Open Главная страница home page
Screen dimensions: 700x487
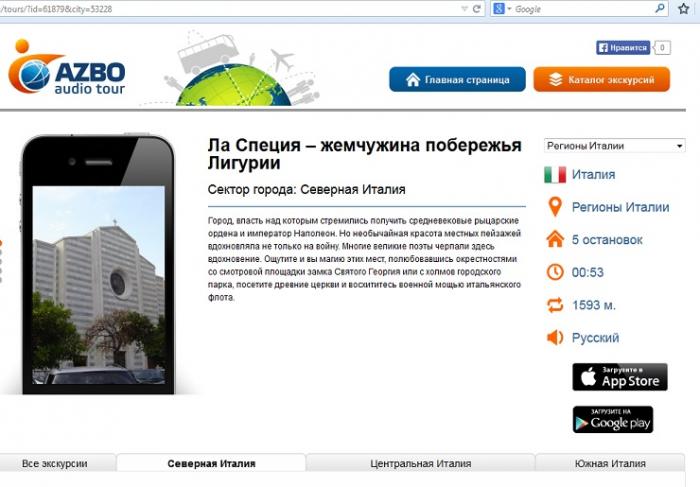(x=456, y=80)
